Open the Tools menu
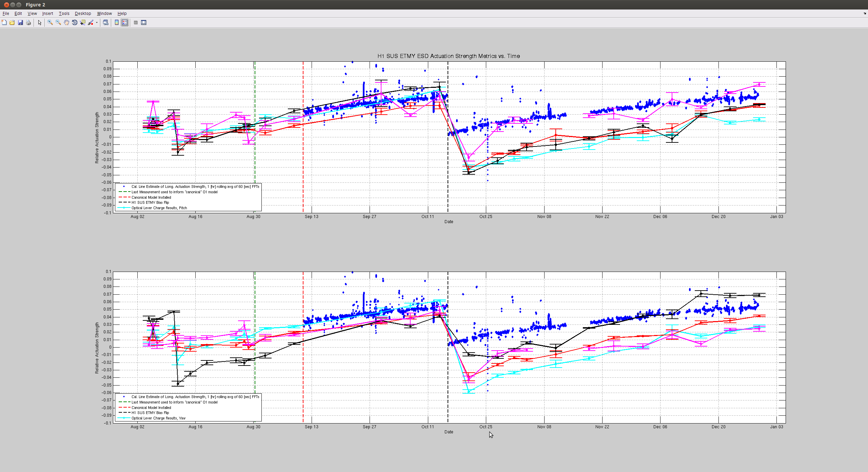868x472 pixels. (x=64, y=14)
